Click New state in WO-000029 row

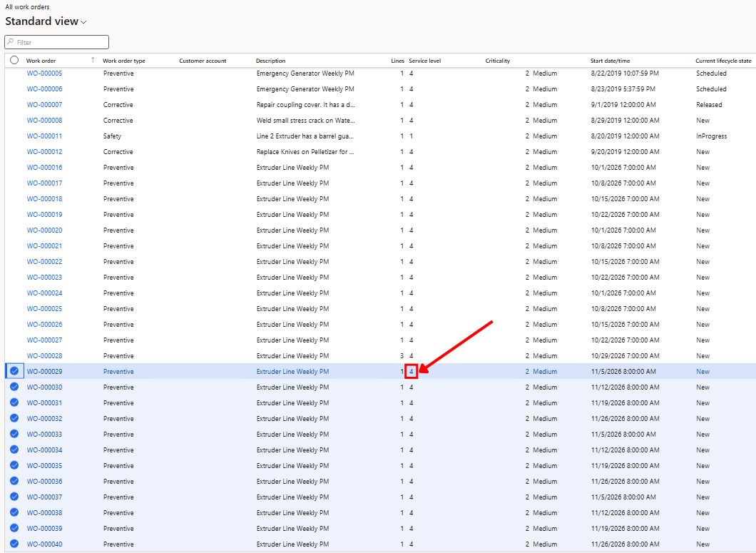(703, 372)
